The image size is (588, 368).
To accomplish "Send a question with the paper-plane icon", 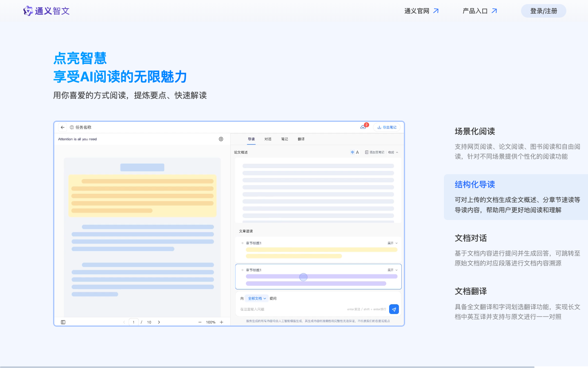I will coord(394,309).
